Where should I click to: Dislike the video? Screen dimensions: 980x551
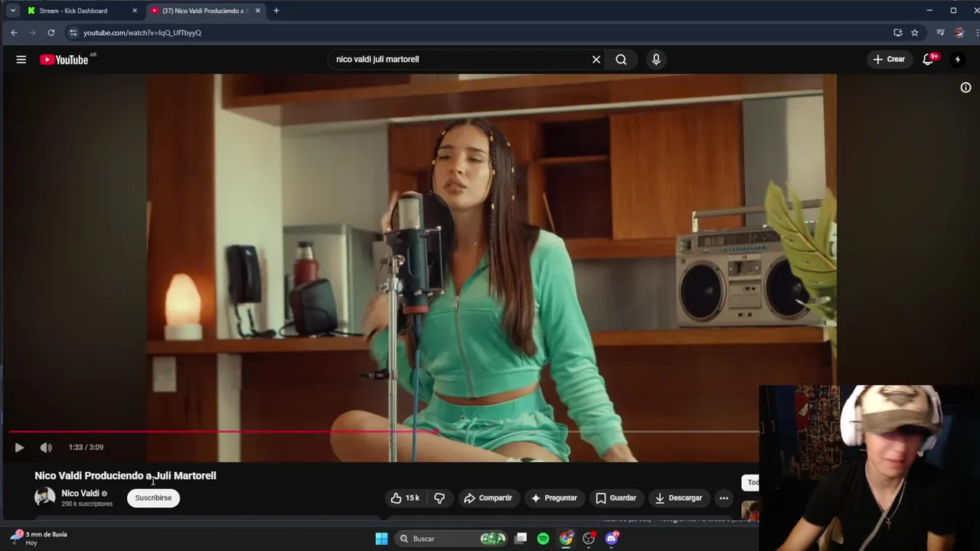click(439, 497)
